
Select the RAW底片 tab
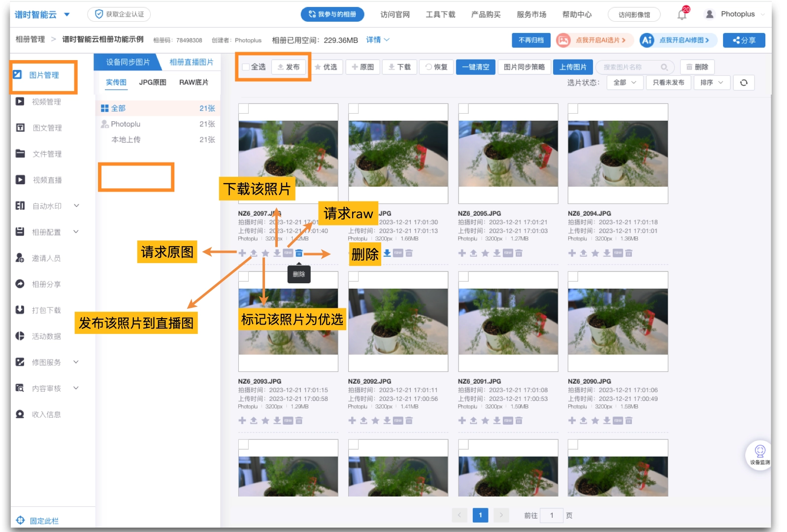pyautogui.click(x=194, y=82)
